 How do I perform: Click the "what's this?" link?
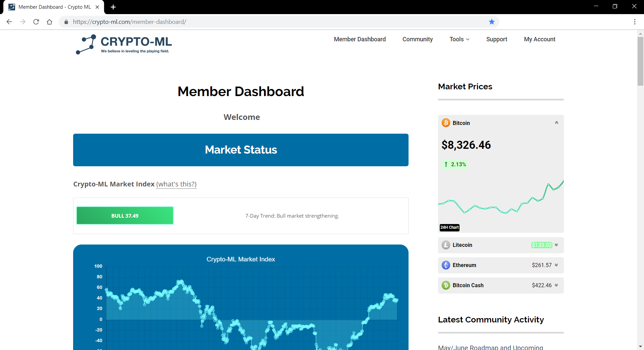click(x=176, y=184)
